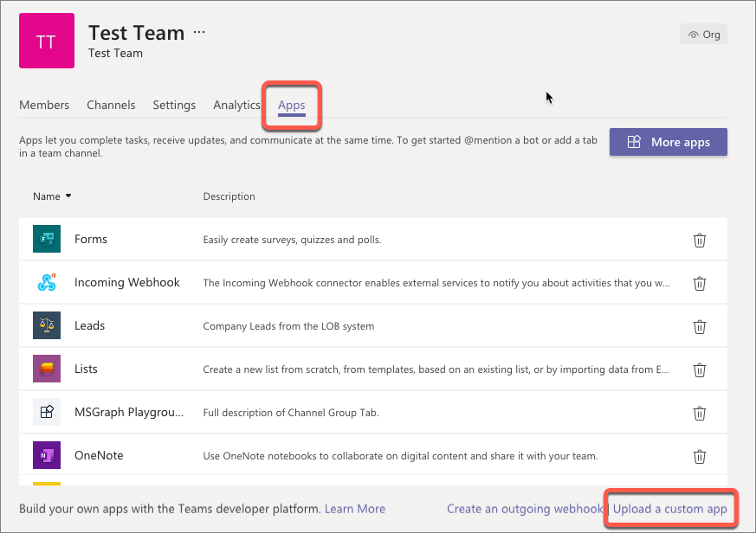Select the Lists app name
The height and width of the screenshot is (533, 756).
pos(86,369)
